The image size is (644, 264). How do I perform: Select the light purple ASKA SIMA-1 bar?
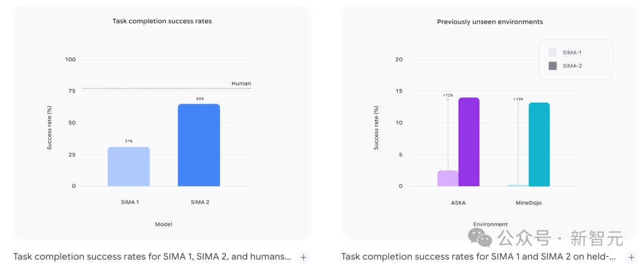[448, 179]
